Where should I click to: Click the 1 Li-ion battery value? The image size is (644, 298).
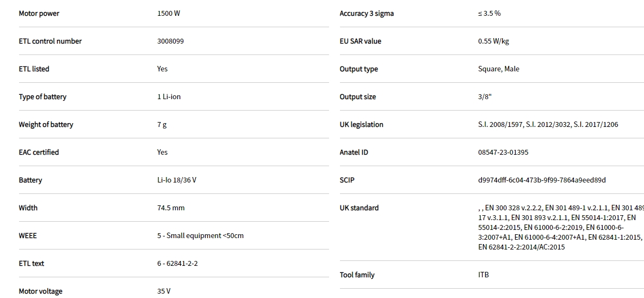pos(169,97)
